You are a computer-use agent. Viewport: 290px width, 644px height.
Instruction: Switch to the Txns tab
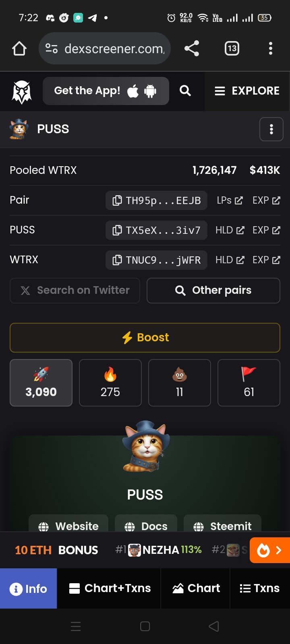point(260,588)
